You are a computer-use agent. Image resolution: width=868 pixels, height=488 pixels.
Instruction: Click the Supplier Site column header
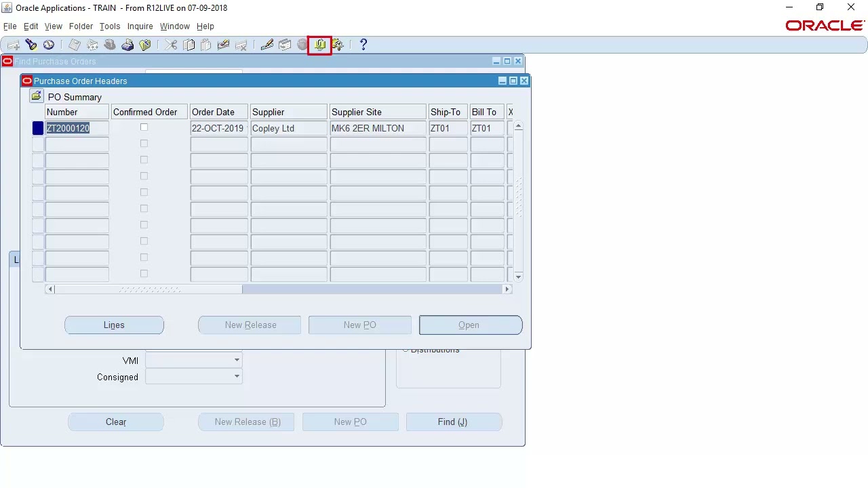[x=378, y=112]
